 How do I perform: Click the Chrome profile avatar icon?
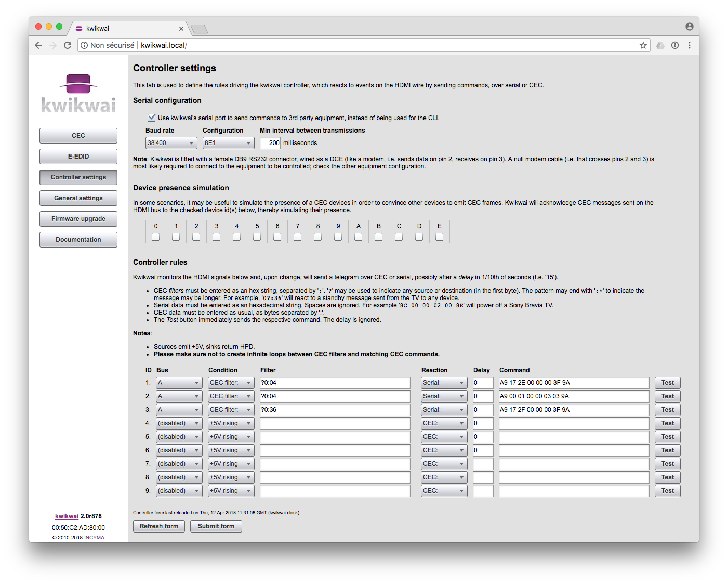pos(690,27)
